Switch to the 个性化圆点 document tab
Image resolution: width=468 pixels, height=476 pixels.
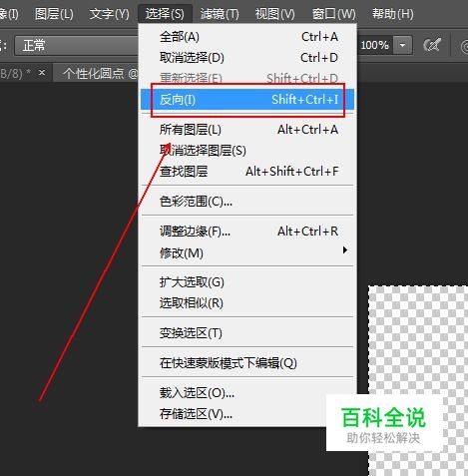point(97,73)
